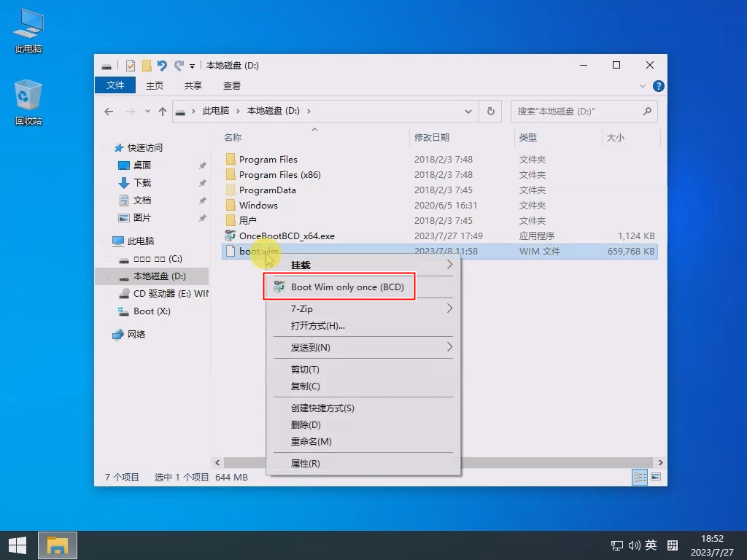Go forward with the Forward arrow
Image resolution: width=747 pixels, height=560 pixels.
tap(130, 112)
